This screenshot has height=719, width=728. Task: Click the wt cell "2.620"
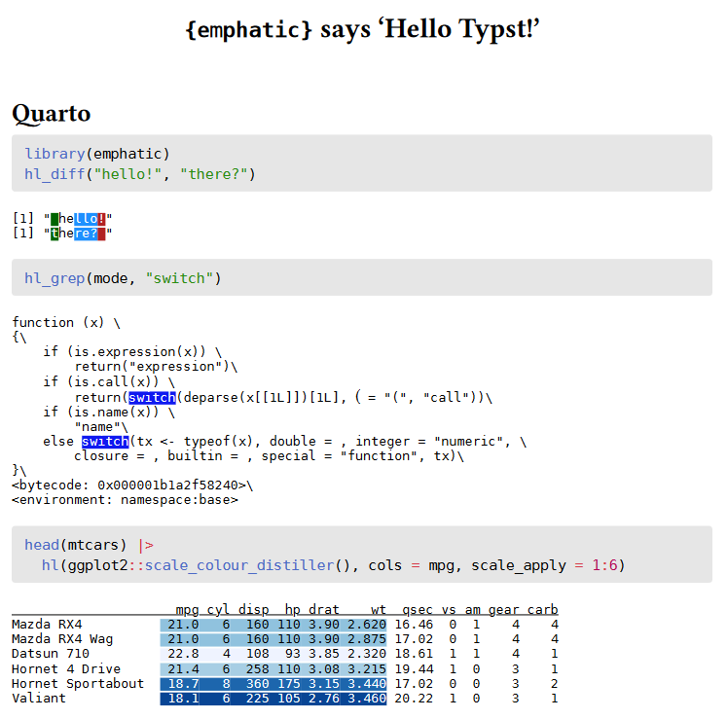(367, 625)
